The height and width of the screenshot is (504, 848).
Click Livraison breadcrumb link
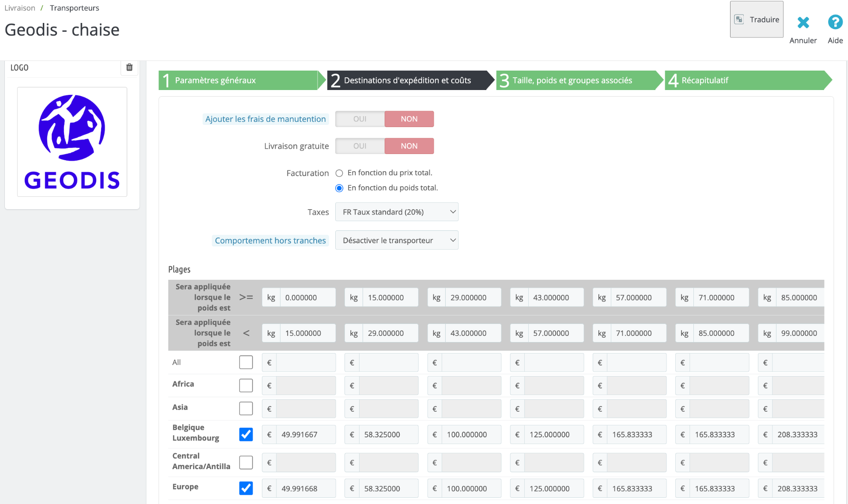[20, 8]
